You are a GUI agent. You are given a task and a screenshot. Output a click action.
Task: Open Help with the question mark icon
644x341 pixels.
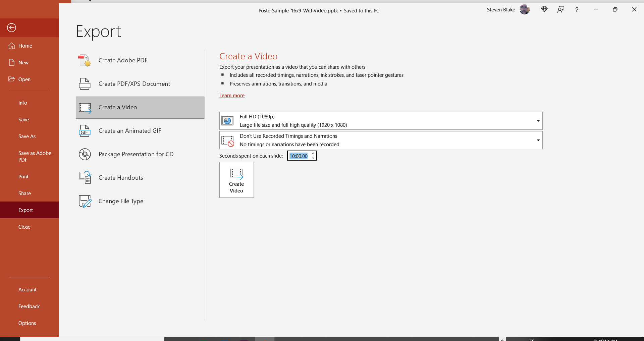tap(577, 10)
